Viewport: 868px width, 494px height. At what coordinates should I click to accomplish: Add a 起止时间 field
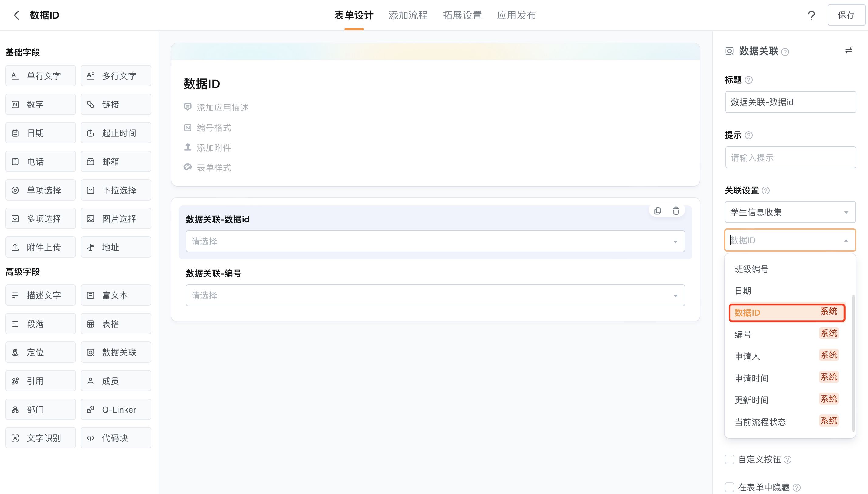116,133
